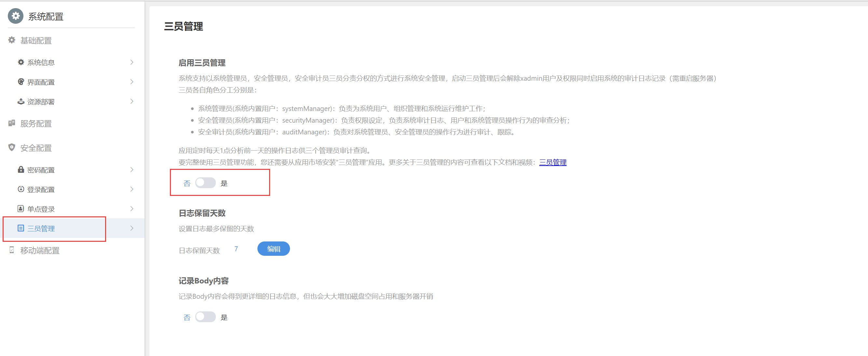Image resolution: width=868 pixels, height=356 pixels.
Task: Open the 三员管理 sidebar menu item
Action: [41, 229]
